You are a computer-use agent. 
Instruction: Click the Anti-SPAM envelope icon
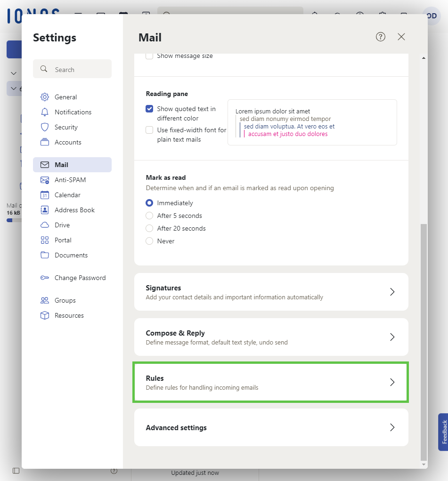coord(45,180)
